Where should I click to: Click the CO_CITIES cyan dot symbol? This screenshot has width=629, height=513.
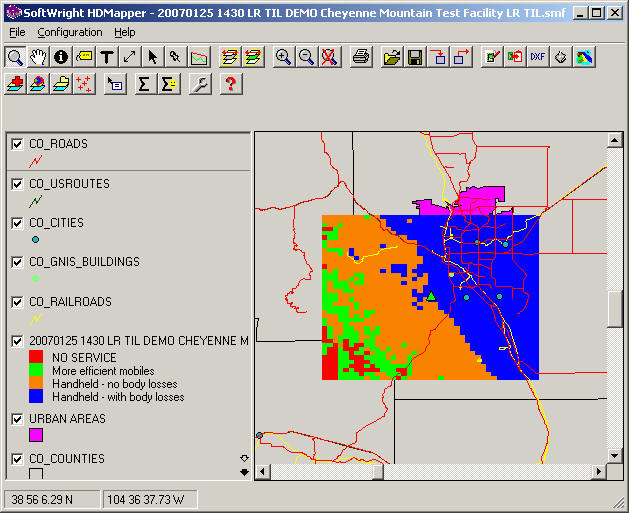tap(36, 239)
